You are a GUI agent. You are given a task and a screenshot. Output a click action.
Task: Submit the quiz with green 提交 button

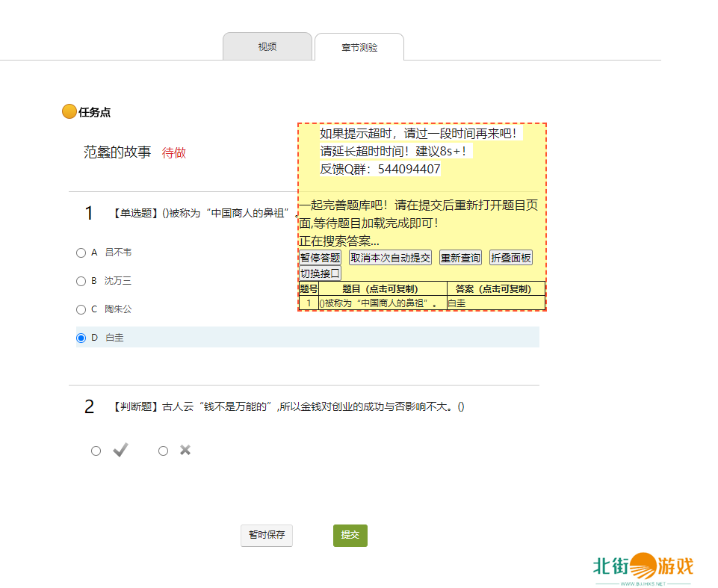(350, 536)
